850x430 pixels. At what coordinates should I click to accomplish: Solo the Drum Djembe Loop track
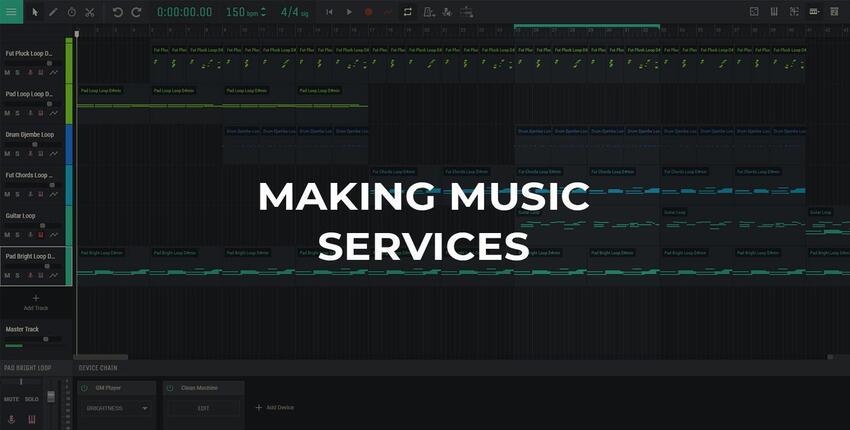pos(17,153)
